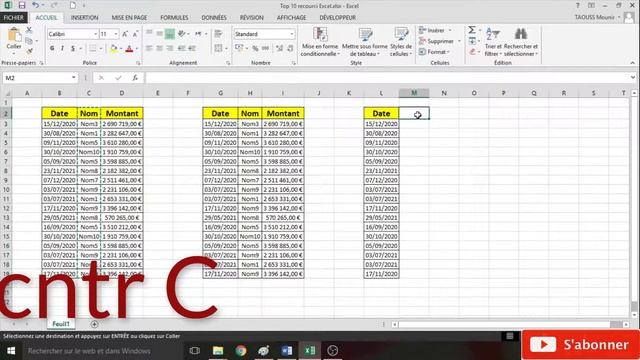
Task: Switch to the INSERTION tab
Action: (84, 18)
